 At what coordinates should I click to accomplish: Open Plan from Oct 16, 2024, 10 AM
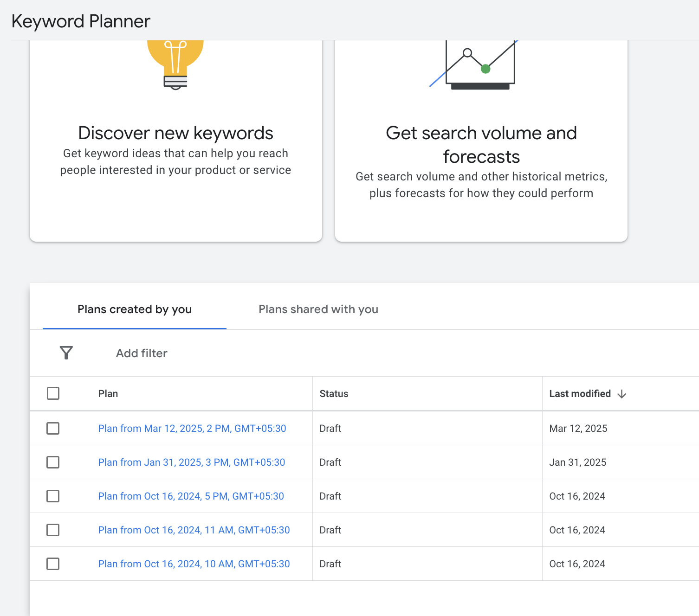[x=194, y=564]
